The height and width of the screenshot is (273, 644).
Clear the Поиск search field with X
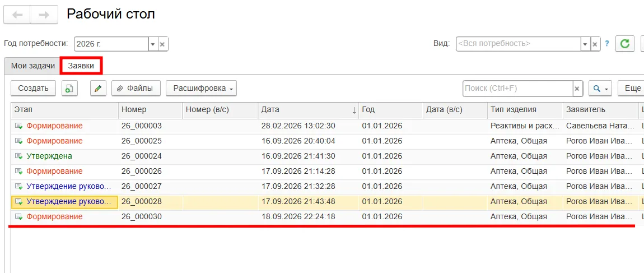coord(577,89)
